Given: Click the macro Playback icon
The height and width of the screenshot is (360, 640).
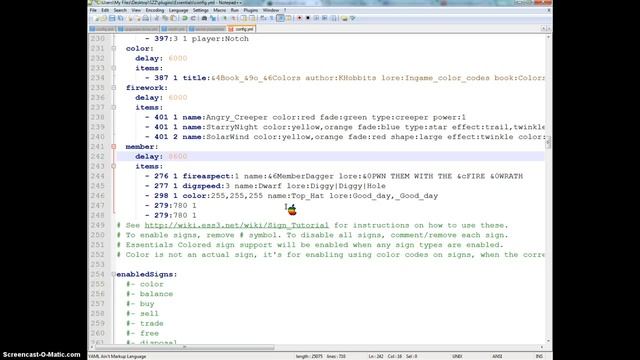Looking at the screenshot, I should coord(316,18).
